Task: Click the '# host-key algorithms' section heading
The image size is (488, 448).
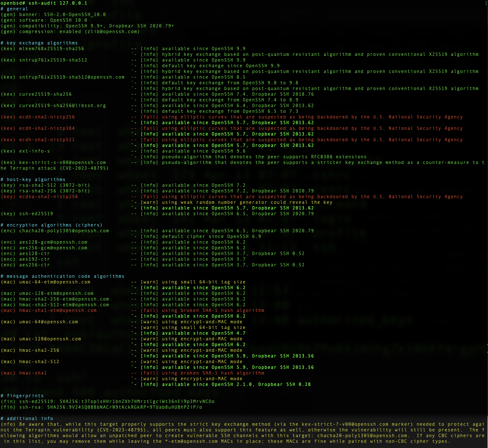Action: pyautogui.click(x=33, y=180)
